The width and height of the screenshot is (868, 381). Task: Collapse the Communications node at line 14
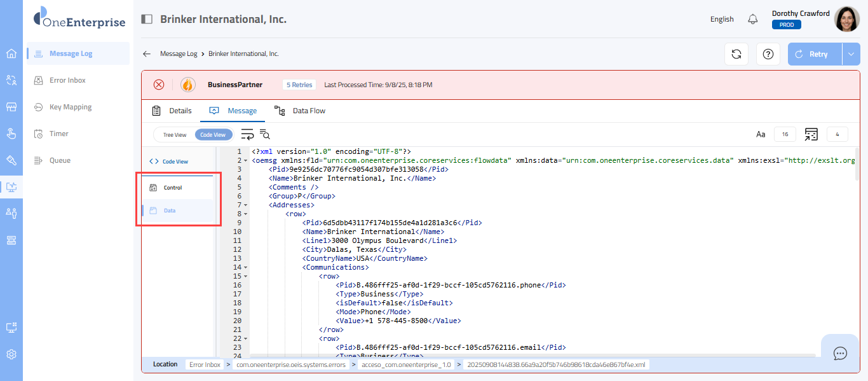point(247,268)
